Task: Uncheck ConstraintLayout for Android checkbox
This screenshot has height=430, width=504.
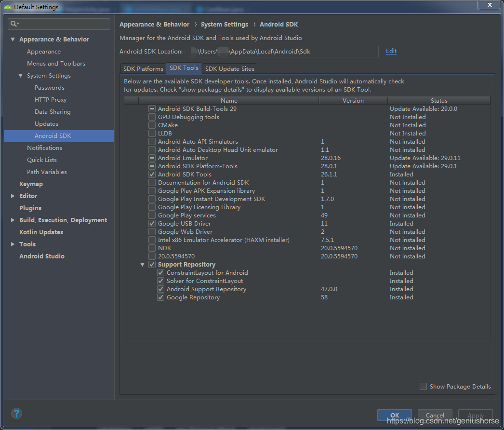Action: click(161, 273)
